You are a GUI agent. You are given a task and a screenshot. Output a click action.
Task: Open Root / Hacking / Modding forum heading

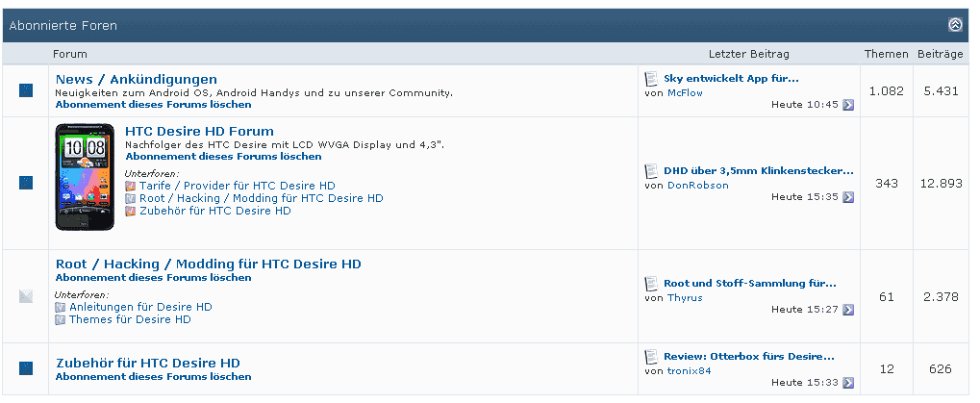(208, 264)
